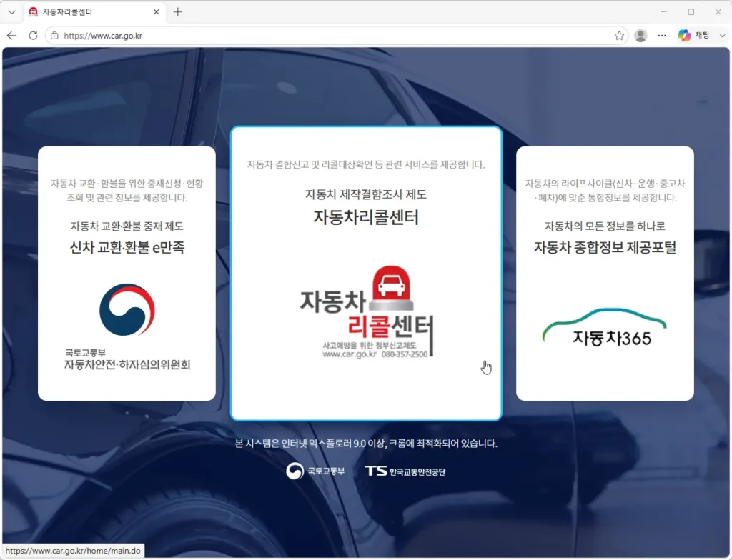Open the browser settings and more menu
The width and height of the screenshot is (732, 560).
click(662, 36)
